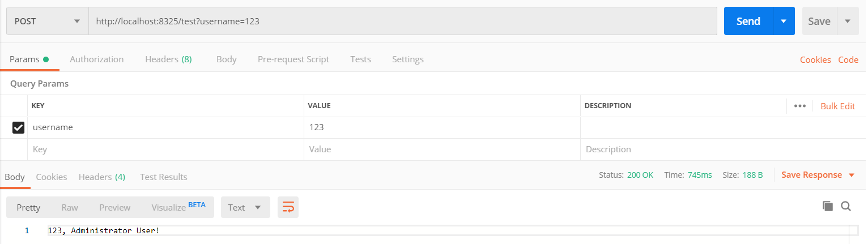Viewport: 868px width, 244px height.
Task: Click the Code link
Action: [848, 59]
